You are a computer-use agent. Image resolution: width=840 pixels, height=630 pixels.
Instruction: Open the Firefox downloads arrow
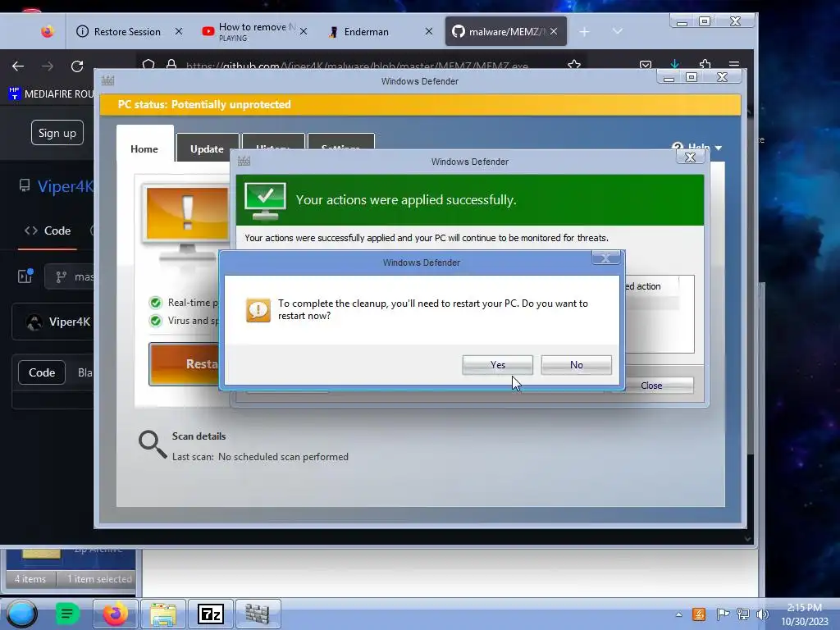pyautogui.click(x=675, y=64)
